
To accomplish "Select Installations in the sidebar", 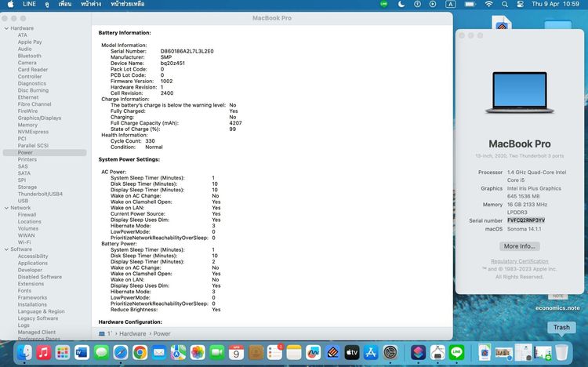I will pyautogui.click(x=32, y=304).
